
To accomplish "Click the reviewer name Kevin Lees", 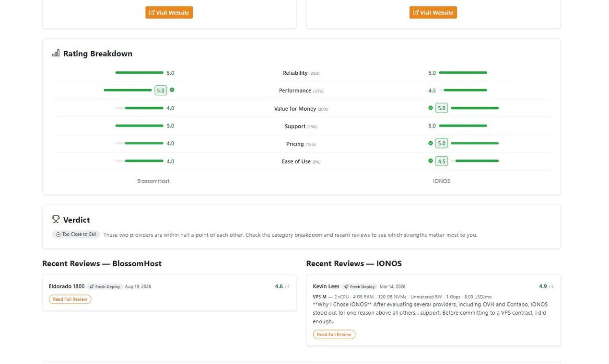I will [x=326, y=286].
